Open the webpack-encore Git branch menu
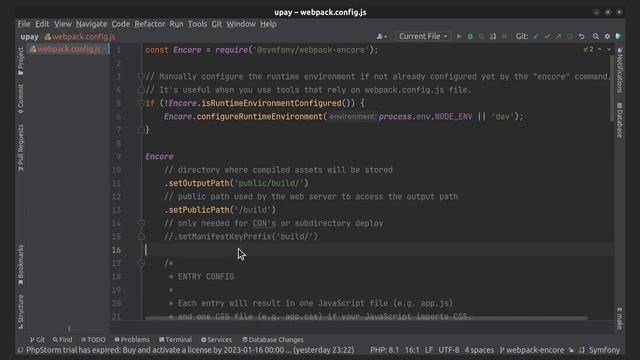This screenshot has height=360, width=640. (532, 350)
